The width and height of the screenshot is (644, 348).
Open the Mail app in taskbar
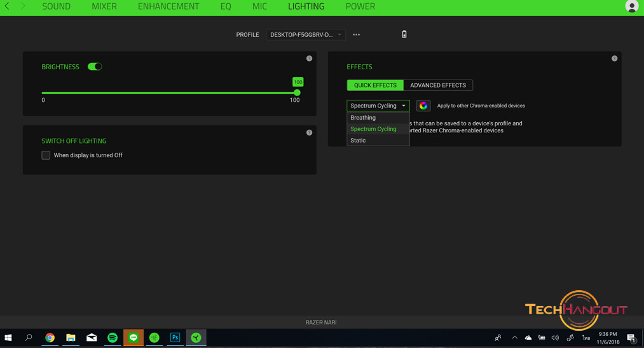pyautogui.click(x=92, y=338)
